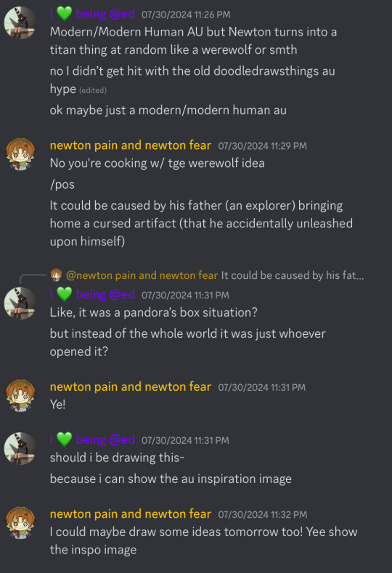Open avatar of first 'being @ed' message
392x573 pixels.
(x=20, y=23)
